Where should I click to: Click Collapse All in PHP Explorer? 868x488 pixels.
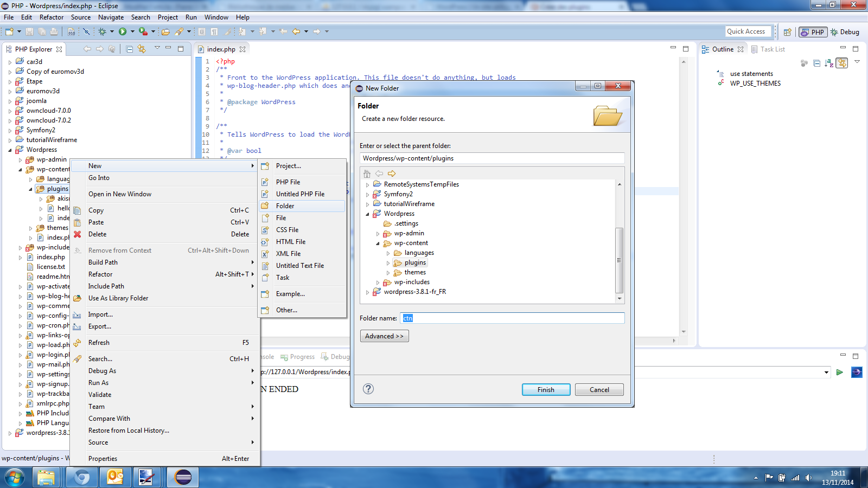point(129,49)
